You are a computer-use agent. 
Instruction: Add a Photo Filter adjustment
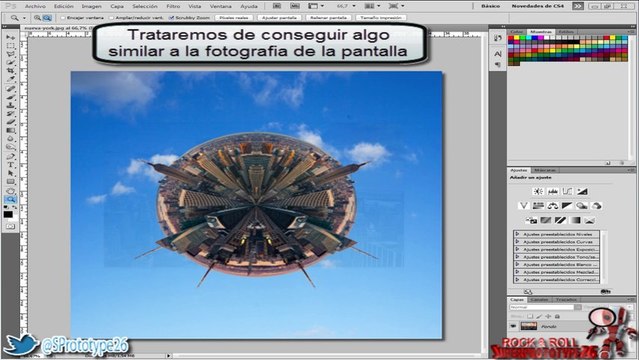point(582,205)
